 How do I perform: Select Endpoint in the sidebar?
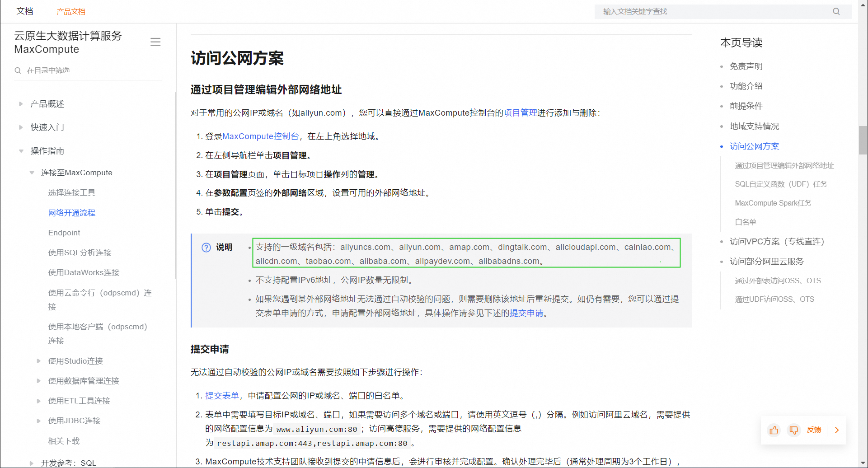pos(64,233)
